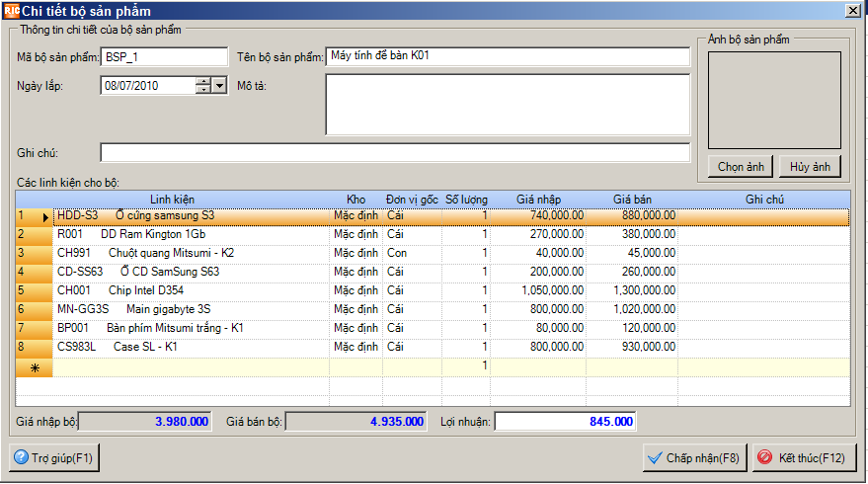This screenshot has height=484, width=868.
Task: Click the Con unit cell of CH991 row
Action: [x=412, y=254]
